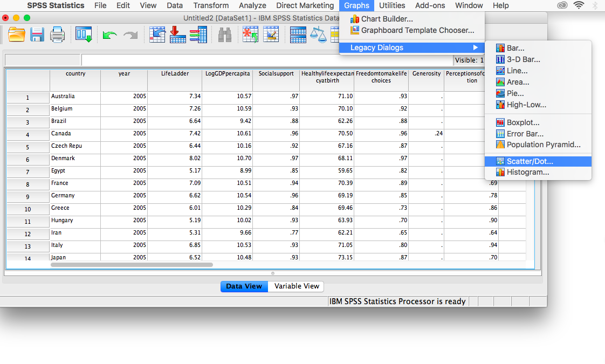Click the Weight cases scales icon
The height and width of the screenshot is (364, 605).
pos(318,35)
